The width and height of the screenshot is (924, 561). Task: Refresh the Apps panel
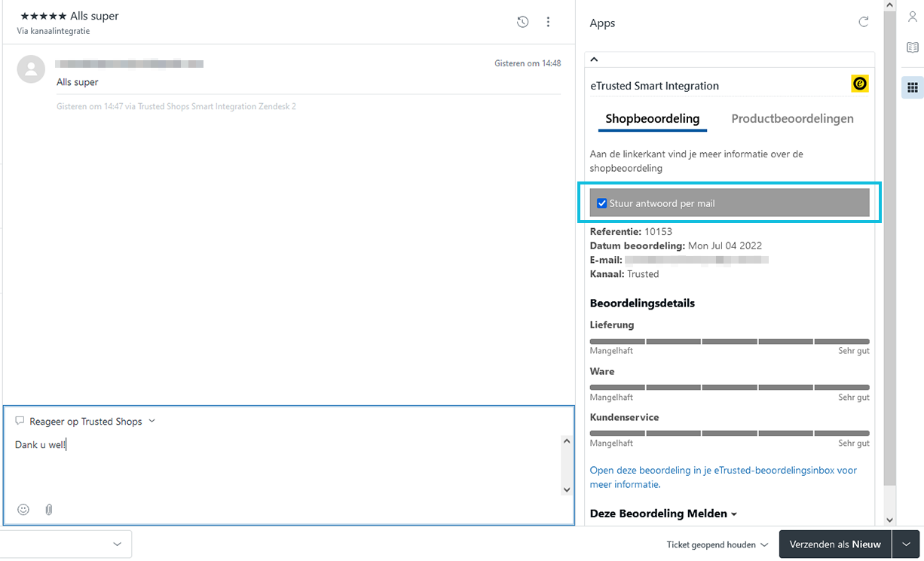tap(864, 22)
